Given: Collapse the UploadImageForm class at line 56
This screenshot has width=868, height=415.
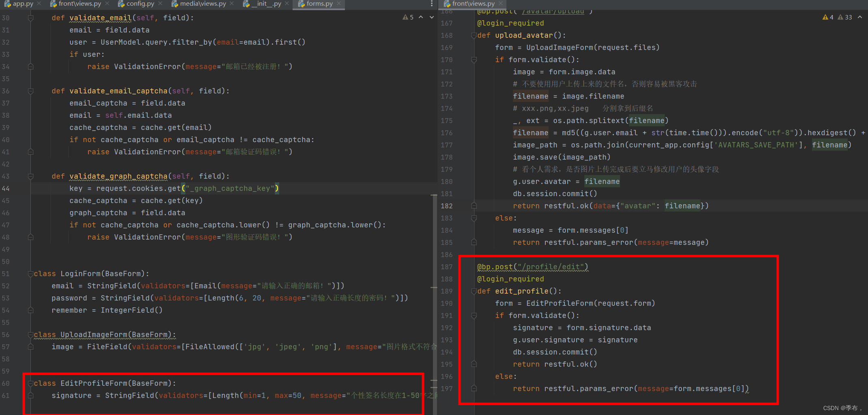Looking at the screenshot, I should (x=30, y=335).
